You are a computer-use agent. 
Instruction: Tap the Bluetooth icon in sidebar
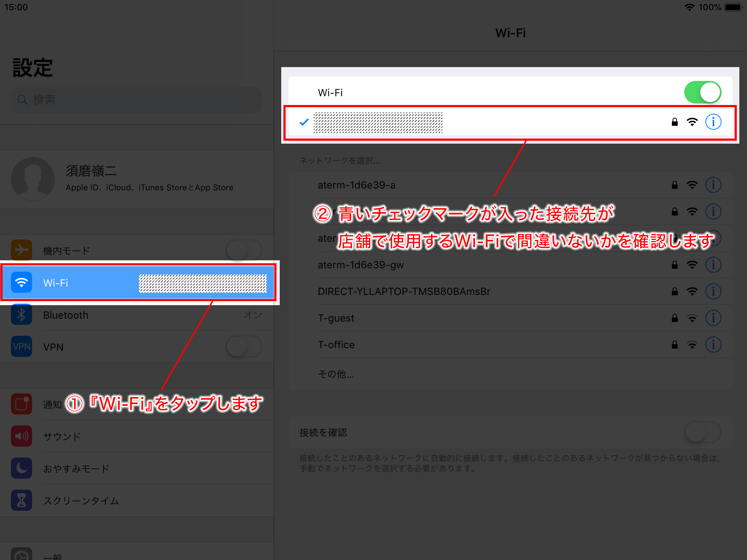[22, 315]
